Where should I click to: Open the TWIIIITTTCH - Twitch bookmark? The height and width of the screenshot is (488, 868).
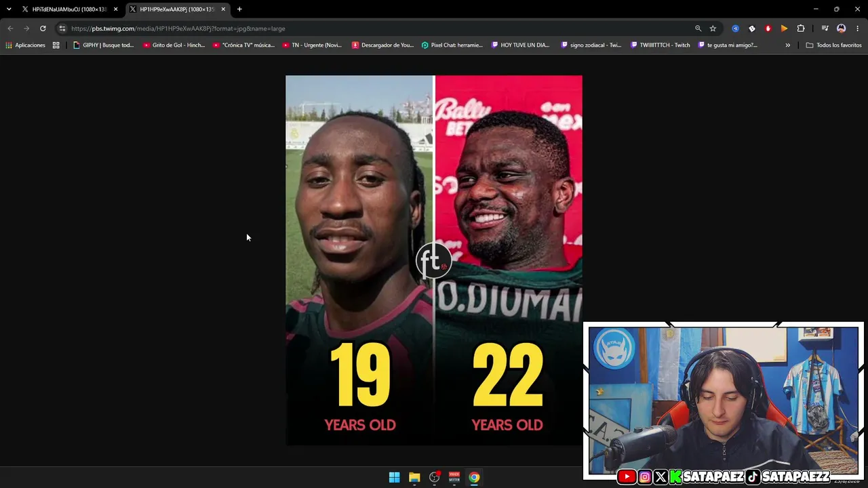(x=660, y=45)
